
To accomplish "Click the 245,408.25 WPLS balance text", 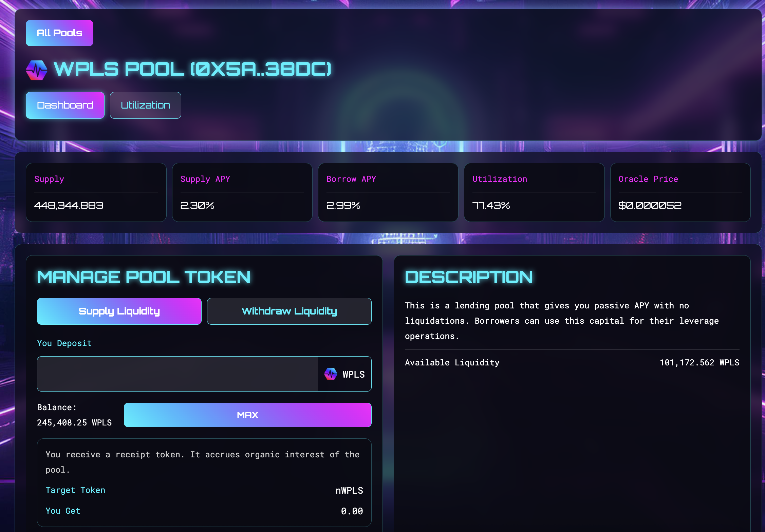I will click(74, 422).
